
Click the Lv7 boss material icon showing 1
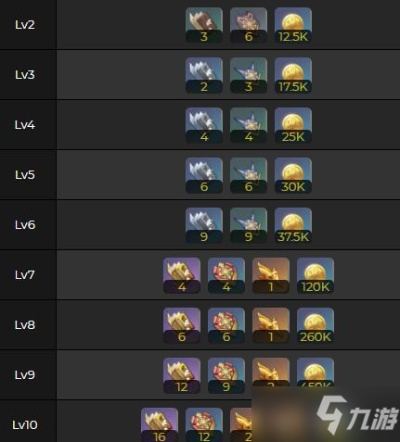pyautogui.click(x=271, y=275)
